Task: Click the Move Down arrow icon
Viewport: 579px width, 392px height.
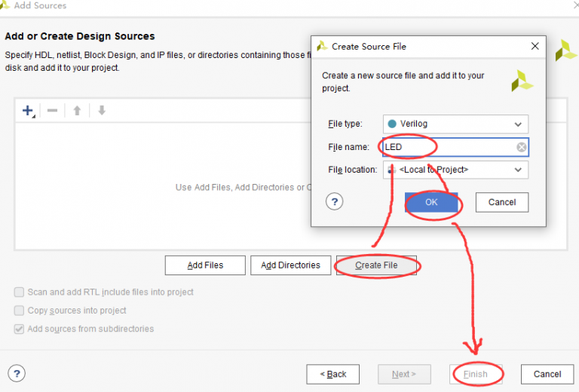Action: point(102,111)
